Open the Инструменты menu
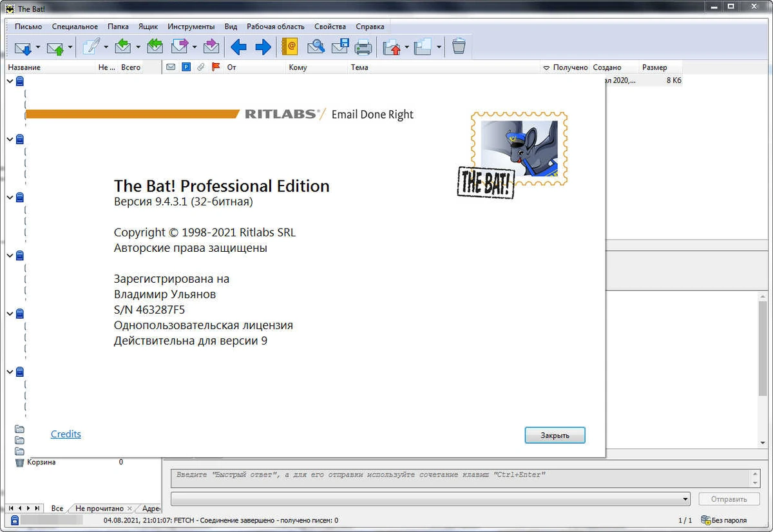The image size is (773, 532). [x=191, y=27]
